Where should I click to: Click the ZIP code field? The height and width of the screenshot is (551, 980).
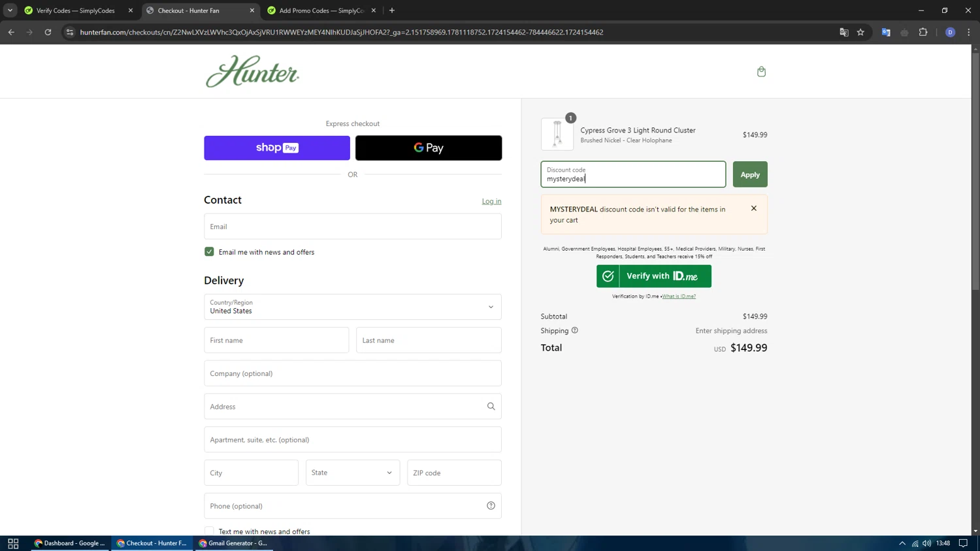point(454,473)
